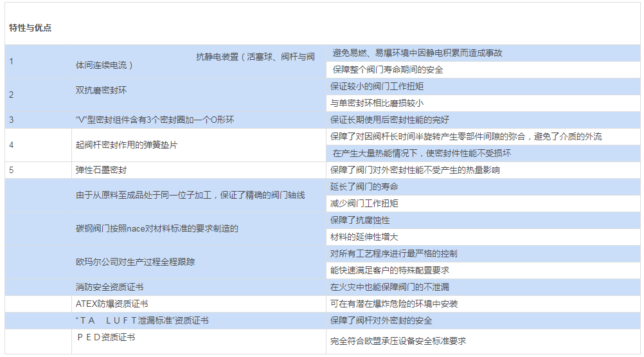Select 起阀杆密封作用的弹簧垫片 cell
This screenshot has width=644, height=357.
click(126, 145)
